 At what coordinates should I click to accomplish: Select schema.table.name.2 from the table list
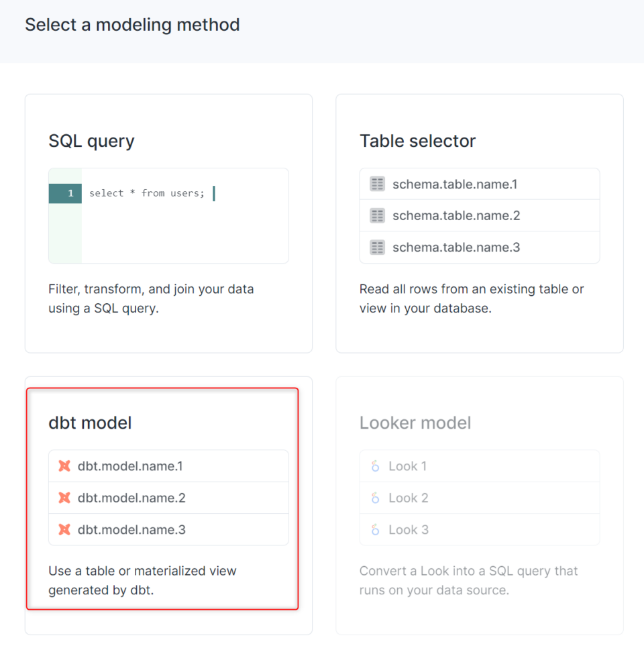click(456, 215)
